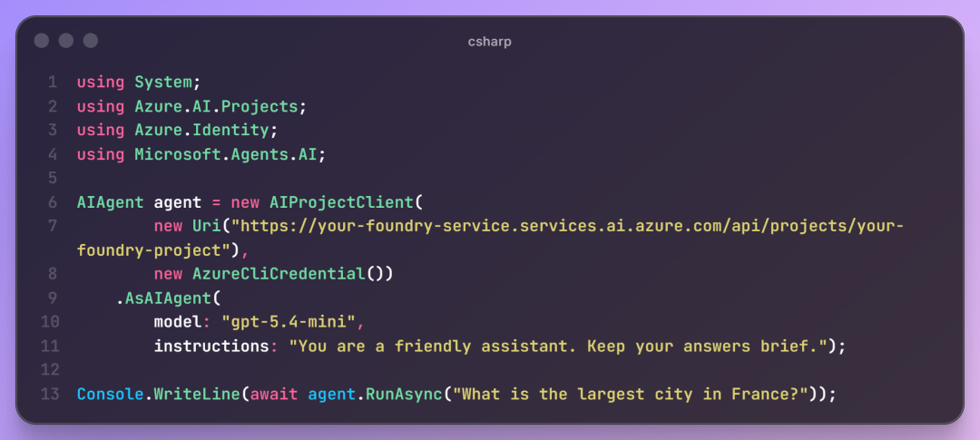The image size is (980, 440).
Task: Click the 'instructions' parameter name
Action: click(211, 346)
